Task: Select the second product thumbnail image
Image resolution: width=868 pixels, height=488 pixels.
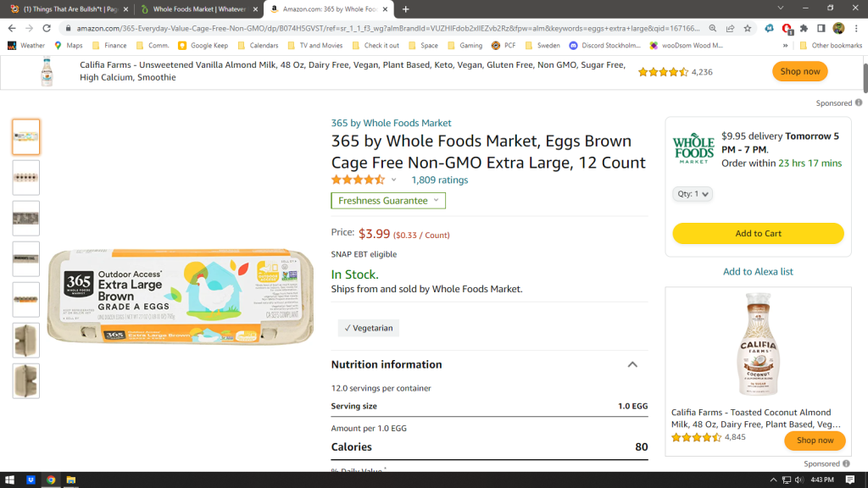Action: coord(26,178)
